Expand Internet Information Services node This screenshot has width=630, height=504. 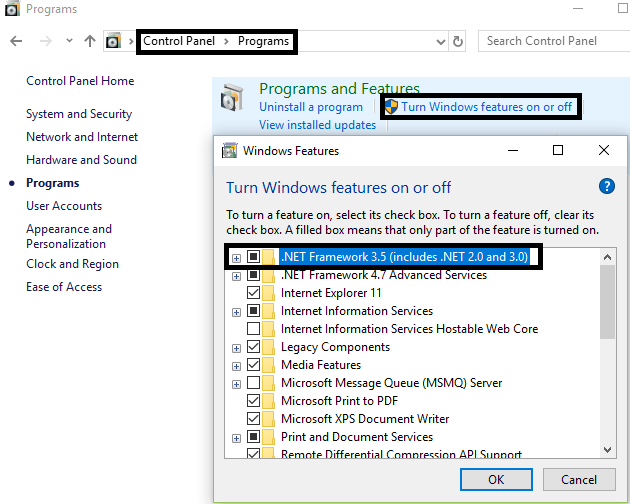(236, 312)
